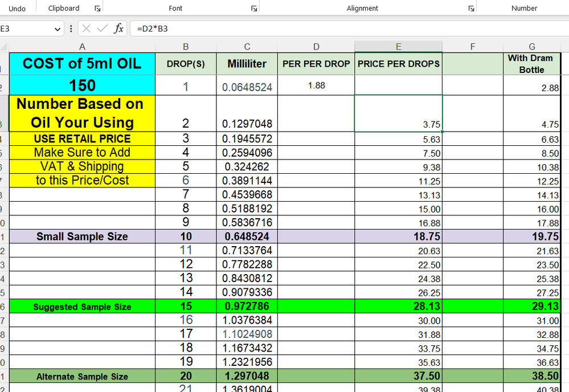This screenshot has width=569, height=392.
Task: Click the Insert Function fx icon
Action: [x=118, y=28]
